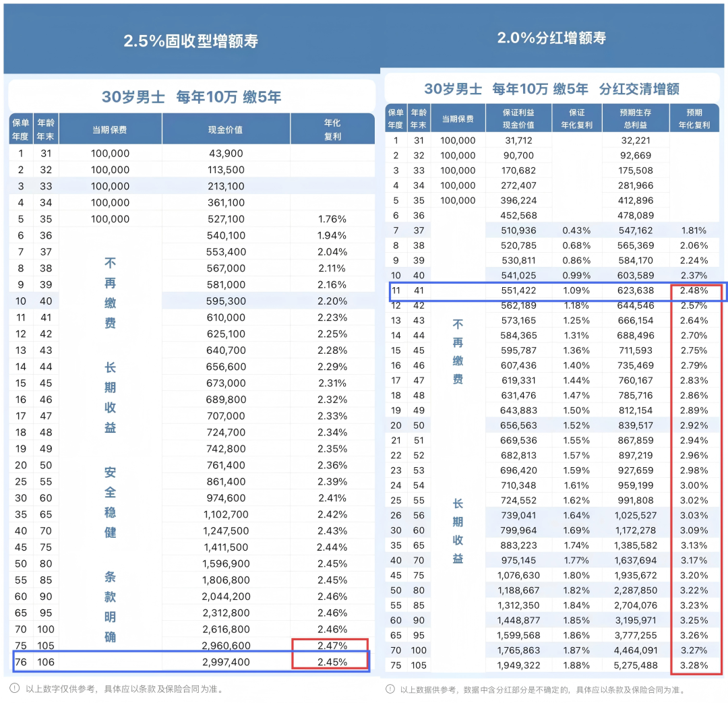This screenshot has height=703, width=728.
Task: Select the cash value cell 2,997,400
Action: (x=226, y=662)
